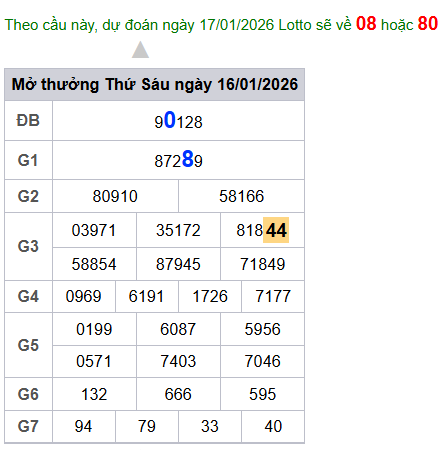Click G5 number 0199
447x450 pixels.
tap(94, 329)
